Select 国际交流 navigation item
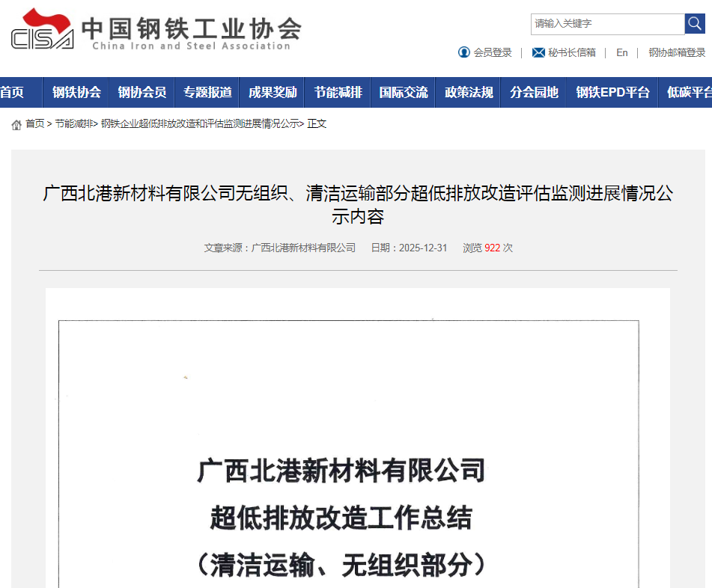The height and width of the screenshot is (588, 712). point(404,93)
